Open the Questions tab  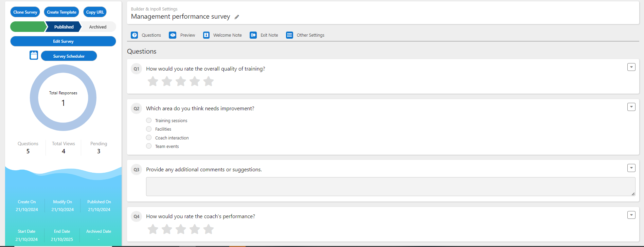click(146, 35)
